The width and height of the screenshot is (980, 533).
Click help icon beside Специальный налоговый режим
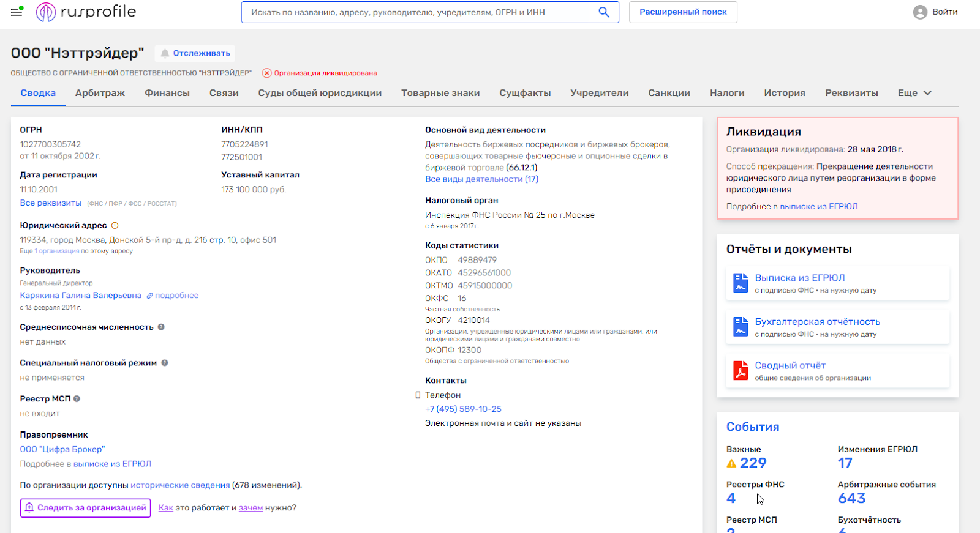point(165,363)
